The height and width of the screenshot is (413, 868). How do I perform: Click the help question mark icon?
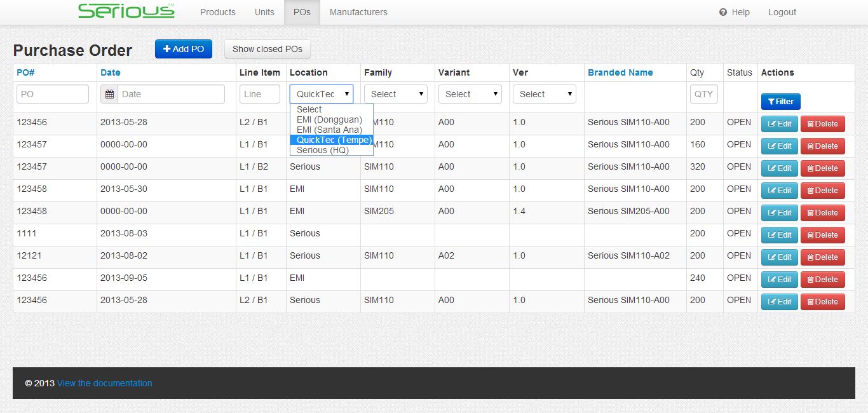(x=723, y=12)
